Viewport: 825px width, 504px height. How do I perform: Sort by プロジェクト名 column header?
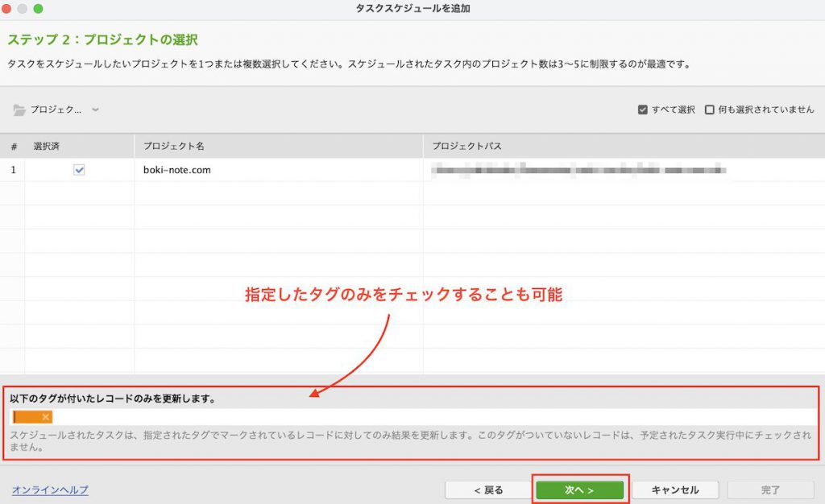[278, 146]
